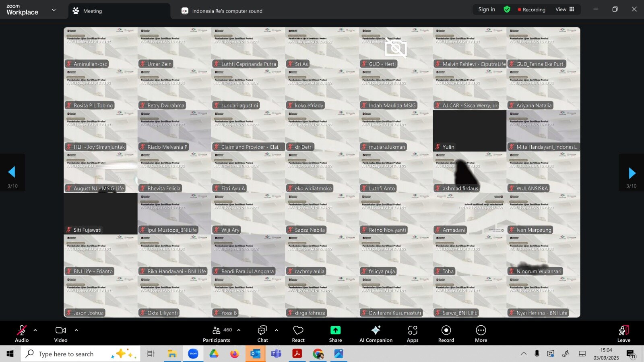Viewport: 644px width, 362px height.
Task: Unmute the microphone with the Audio button
Action: [22, 333]
